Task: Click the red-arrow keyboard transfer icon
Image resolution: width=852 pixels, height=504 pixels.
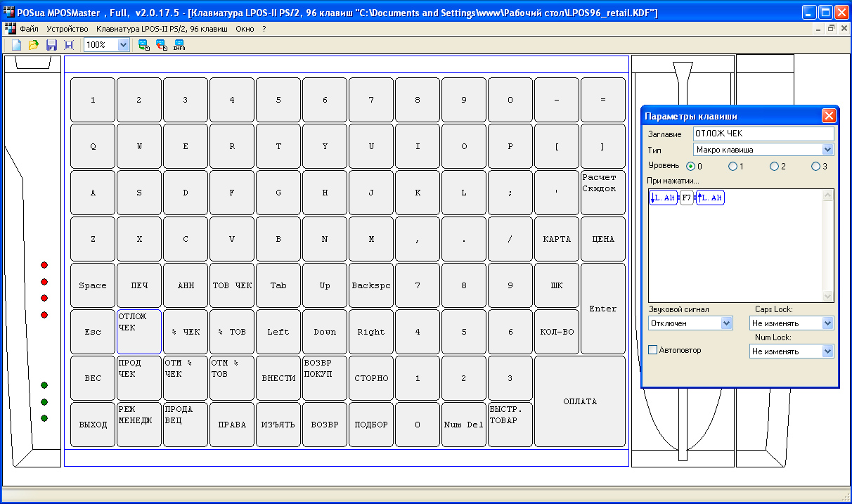Action: point(162,45)
